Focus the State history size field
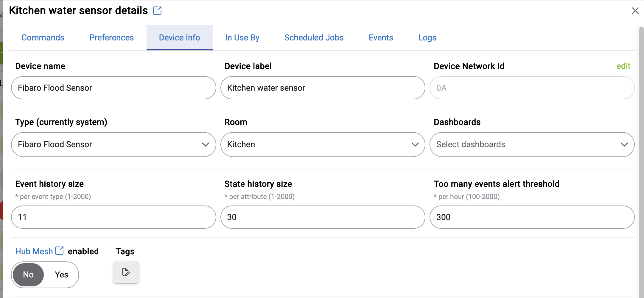The width and height of the screenshot is (644, 298). [323, 217]
